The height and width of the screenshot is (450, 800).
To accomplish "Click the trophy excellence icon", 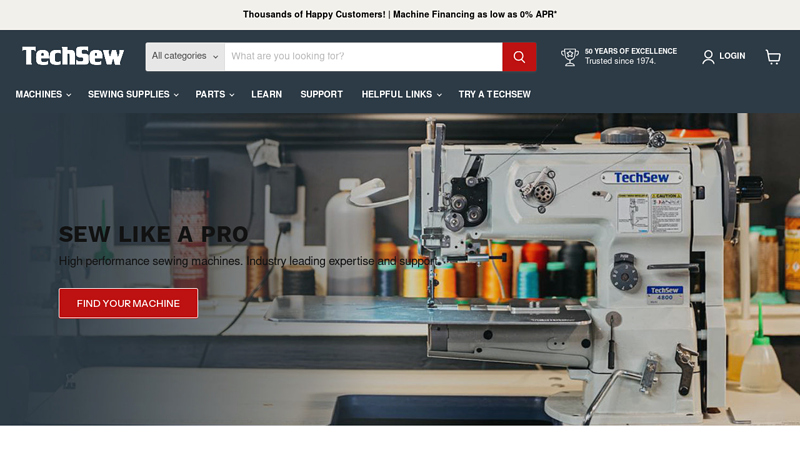I will [569, 57].
